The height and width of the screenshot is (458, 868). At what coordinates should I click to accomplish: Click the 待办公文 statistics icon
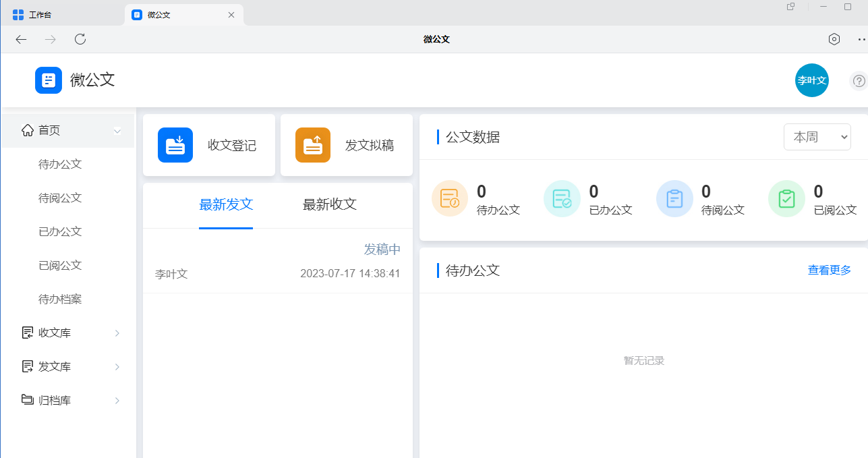449,198
